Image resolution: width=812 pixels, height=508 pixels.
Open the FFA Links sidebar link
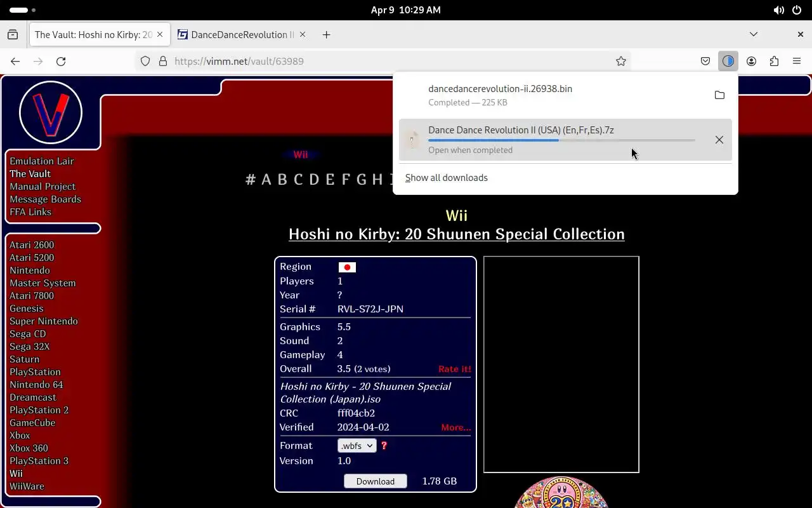30,212
